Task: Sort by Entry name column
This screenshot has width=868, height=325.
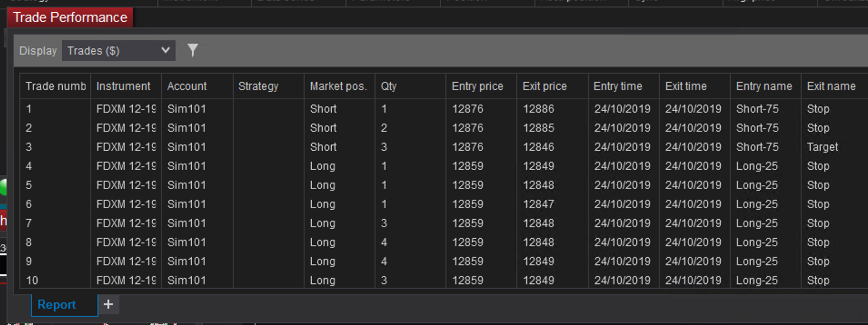Action: coord(764,86)
